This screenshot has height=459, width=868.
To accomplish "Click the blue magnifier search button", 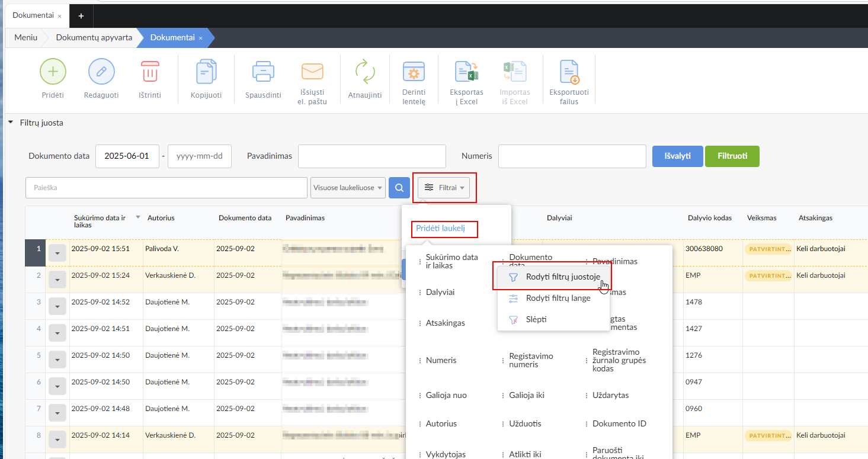I will point(399,188).
